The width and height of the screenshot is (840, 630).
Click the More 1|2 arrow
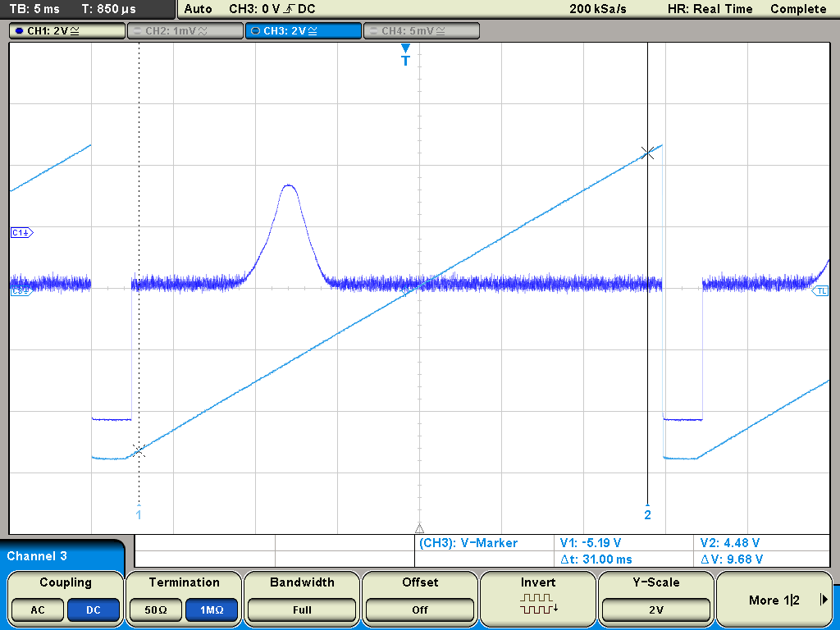click(824, 600)
